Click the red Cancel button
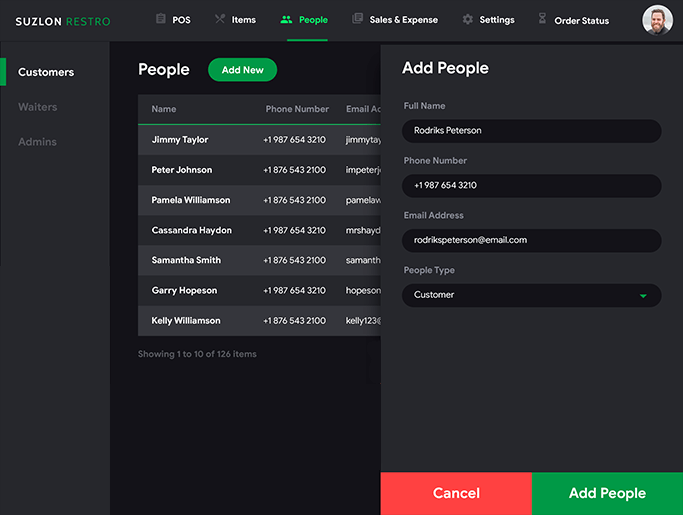 pos(456,493)
